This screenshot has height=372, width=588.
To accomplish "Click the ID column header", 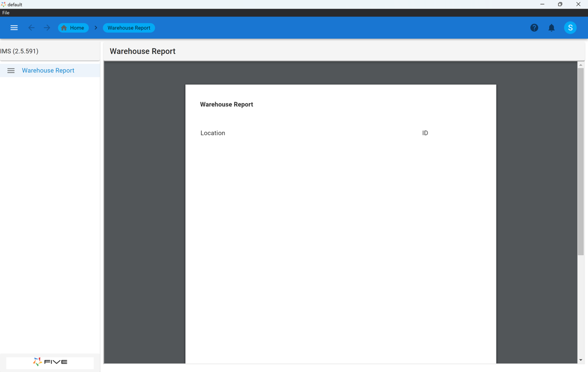I will pos(425,133).
